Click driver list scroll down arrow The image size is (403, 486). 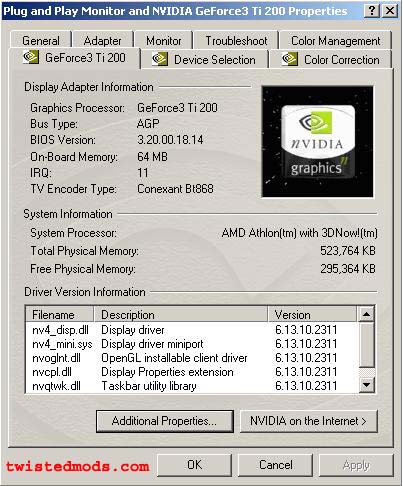click(366, 385)
